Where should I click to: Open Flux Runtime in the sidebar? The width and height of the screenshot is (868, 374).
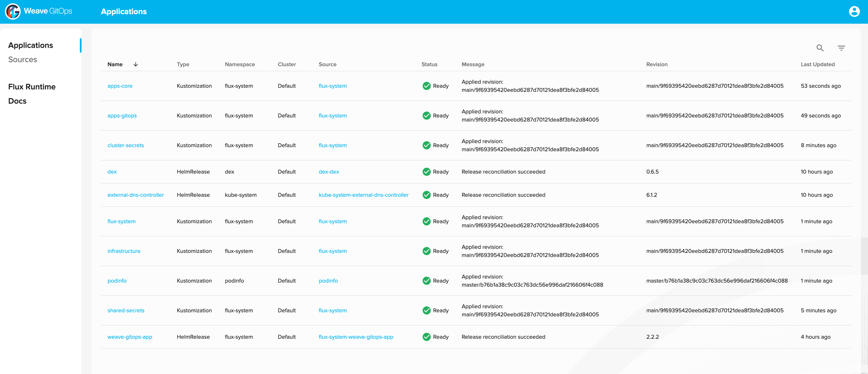[32, 87]
